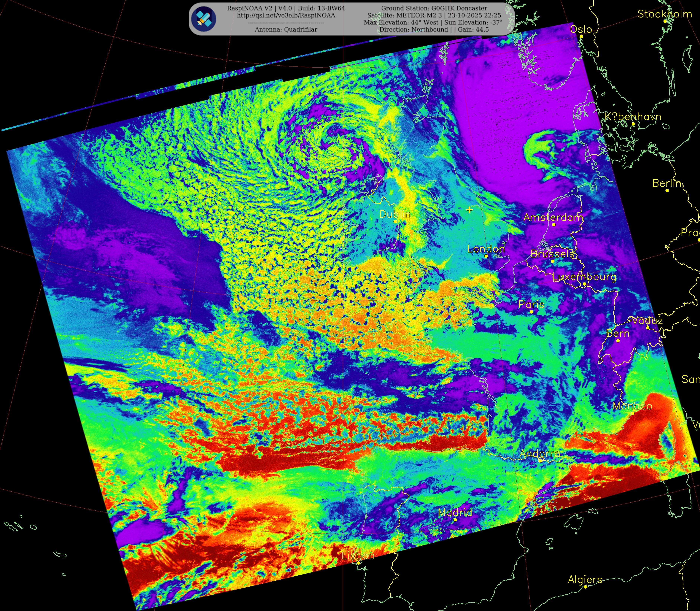Click the Algiers city dot marker
The image size is (700, 611).
pos(585,587)
